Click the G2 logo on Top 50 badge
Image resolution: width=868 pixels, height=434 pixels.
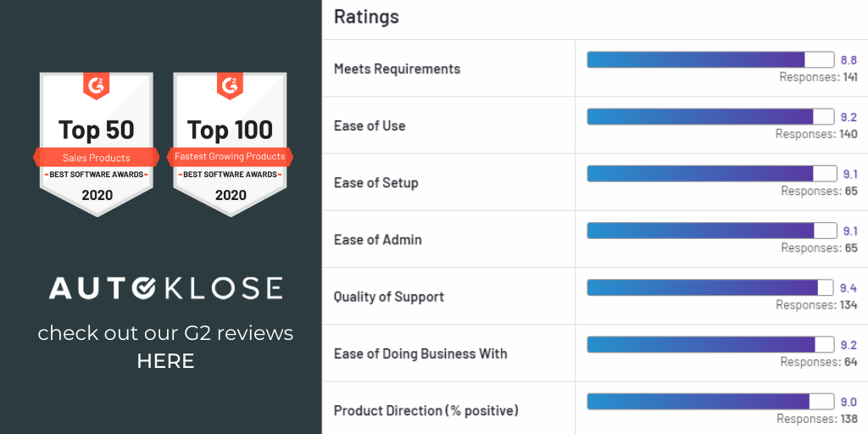click(x=96, y=86)
